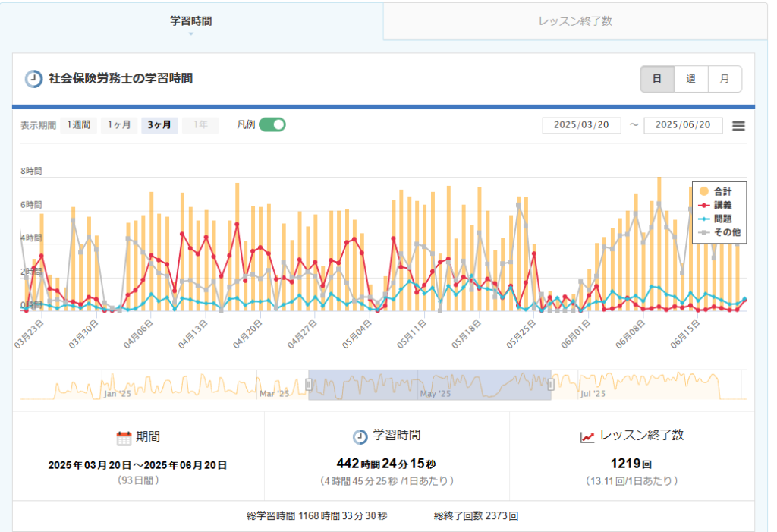Viewport: 777px width, 532px height.
Task: Click the 442時間24分15秒 study time value
Action: tap(386, 464)
